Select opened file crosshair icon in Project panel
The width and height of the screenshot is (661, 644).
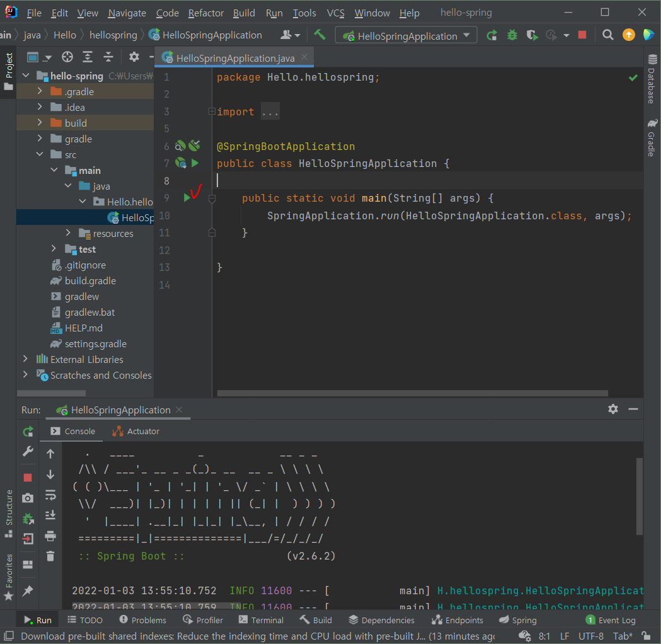[67, 57]
